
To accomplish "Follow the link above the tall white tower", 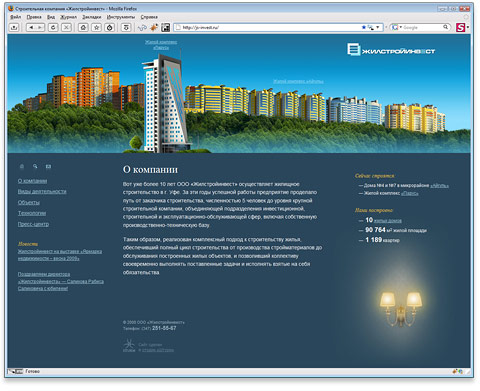I will 161,45.
